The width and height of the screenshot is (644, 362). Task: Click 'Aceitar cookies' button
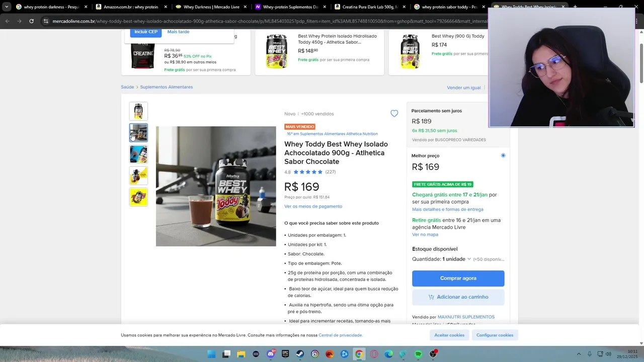pyautogui.click(x=449, y=335)
